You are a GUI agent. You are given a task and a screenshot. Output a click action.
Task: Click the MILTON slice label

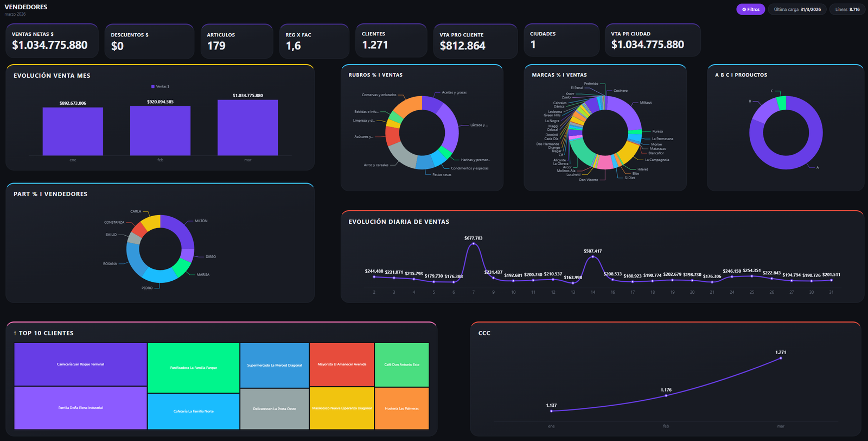201,221
